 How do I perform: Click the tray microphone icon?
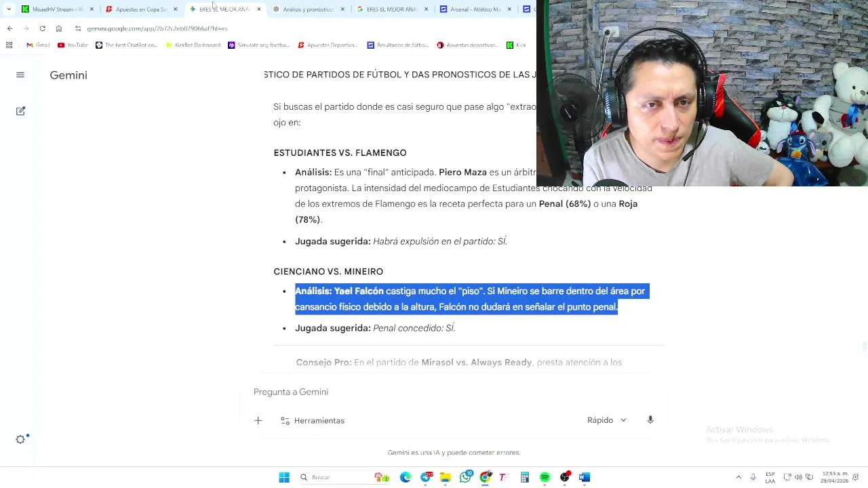point(753,477)
